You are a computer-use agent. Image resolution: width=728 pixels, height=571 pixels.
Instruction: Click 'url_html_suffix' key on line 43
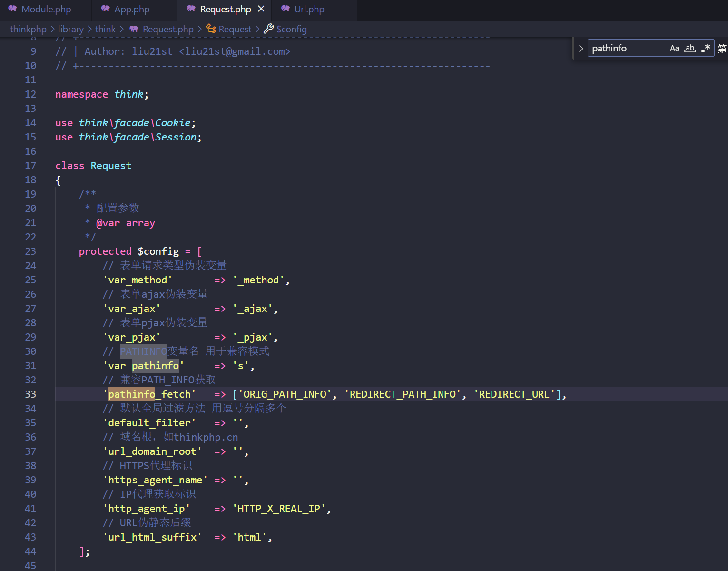152,537
